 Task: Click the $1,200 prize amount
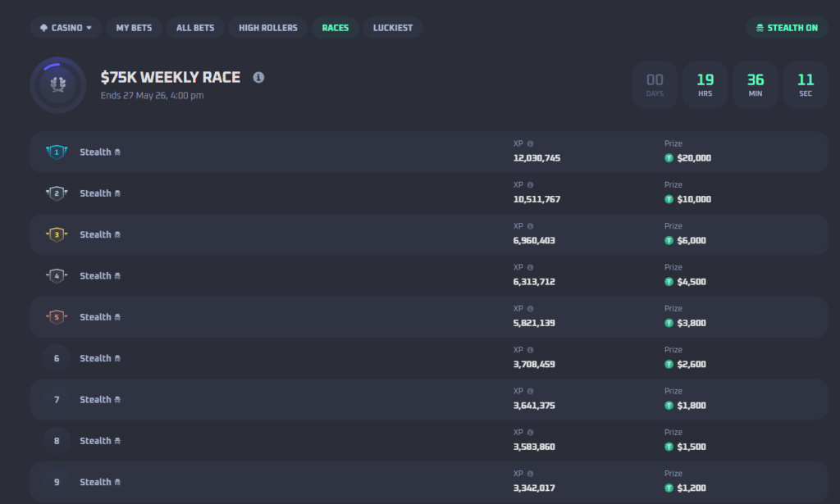point(692,488)
